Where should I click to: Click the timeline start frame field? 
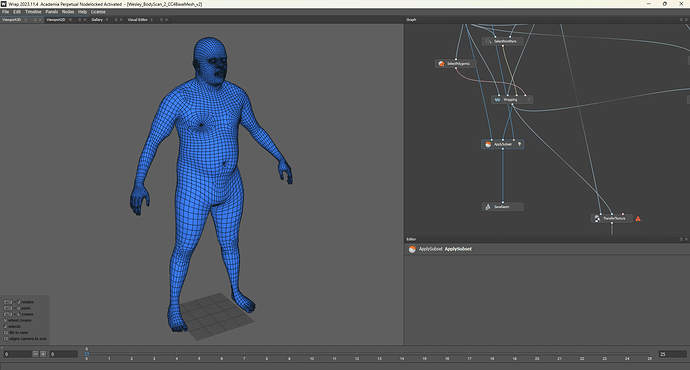tap(63, 354)
